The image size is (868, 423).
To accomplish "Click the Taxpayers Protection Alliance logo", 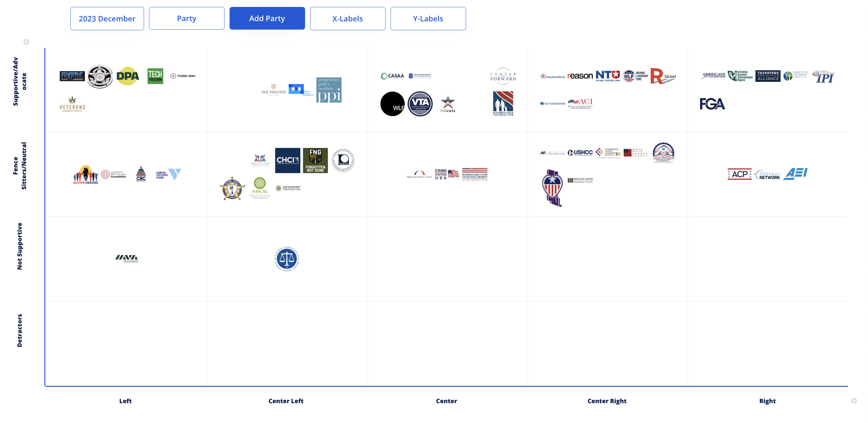I will pyautogui.click(x=768, y=76).
